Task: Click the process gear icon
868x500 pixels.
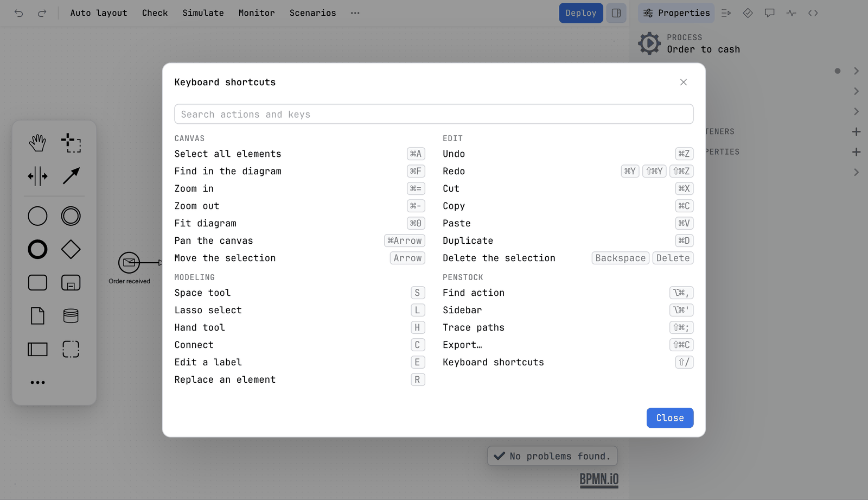Action: 649,43
